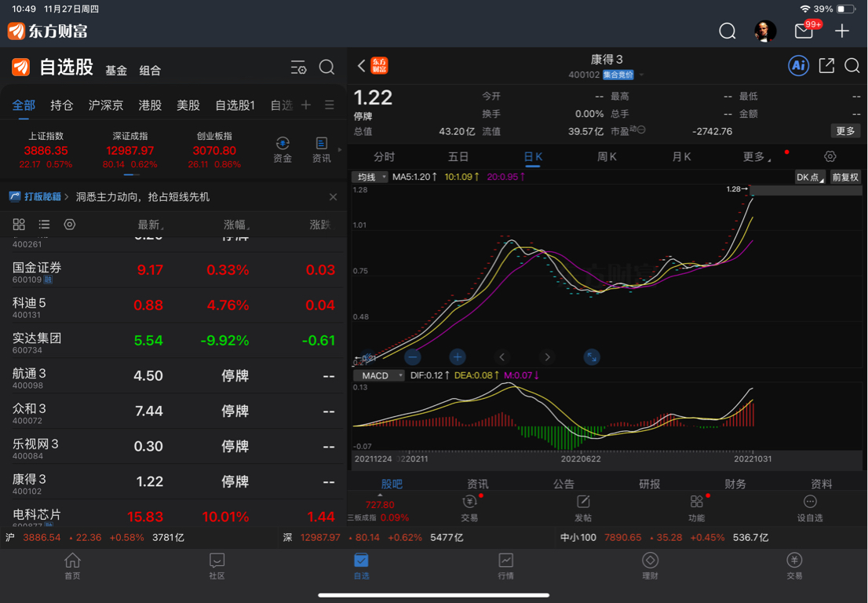The height and width of the screenshot is (603, 868).
Task: Select the 持仓 tab
Action: click(x=61, y=105)
